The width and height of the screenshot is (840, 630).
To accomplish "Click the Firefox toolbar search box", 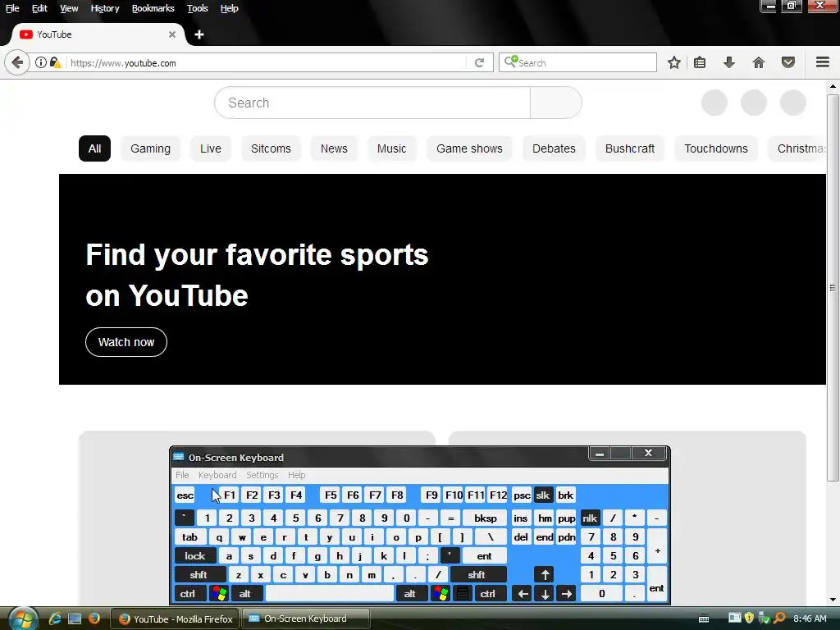I will click(577, 62).
